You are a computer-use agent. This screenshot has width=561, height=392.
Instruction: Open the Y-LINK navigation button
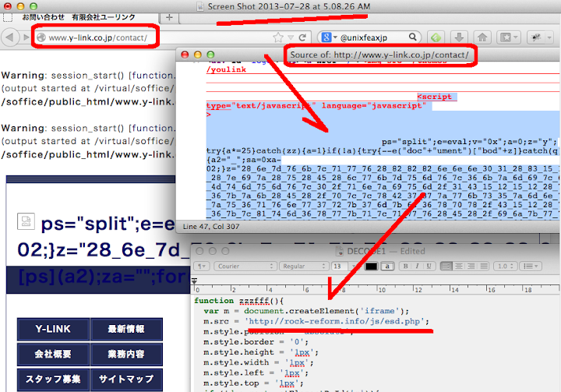coord(53,329)
